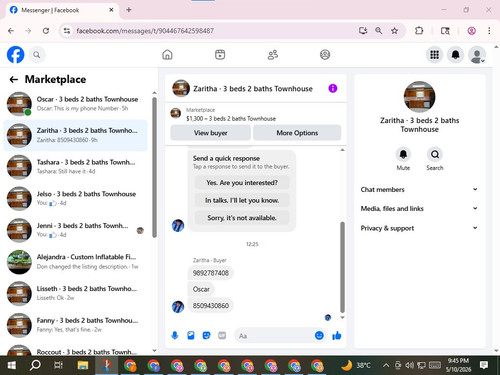The image size is (500, 375).
Task: Open the Groups icon in top bar
Action: point(325,55)
